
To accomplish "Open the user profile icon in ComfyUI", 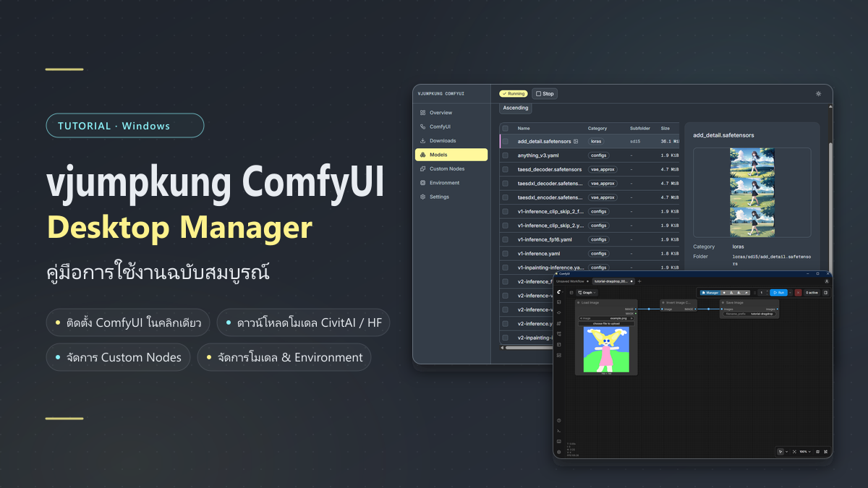I will pyautogui.click(x=827, y=281).
